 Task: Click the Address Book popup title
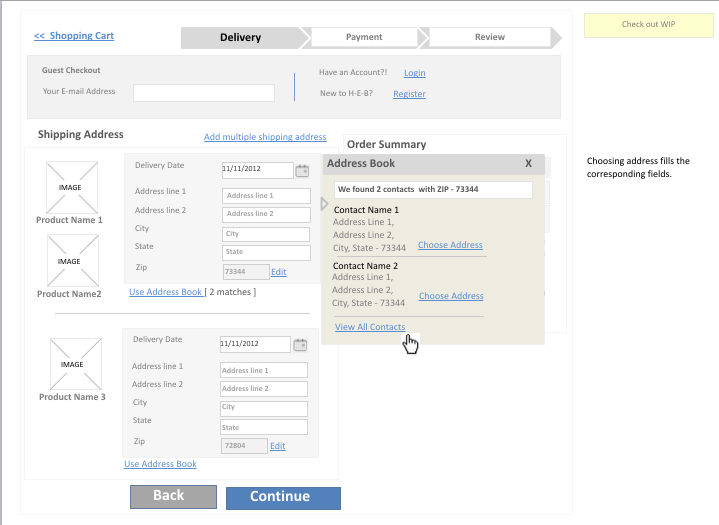point(361,163)
